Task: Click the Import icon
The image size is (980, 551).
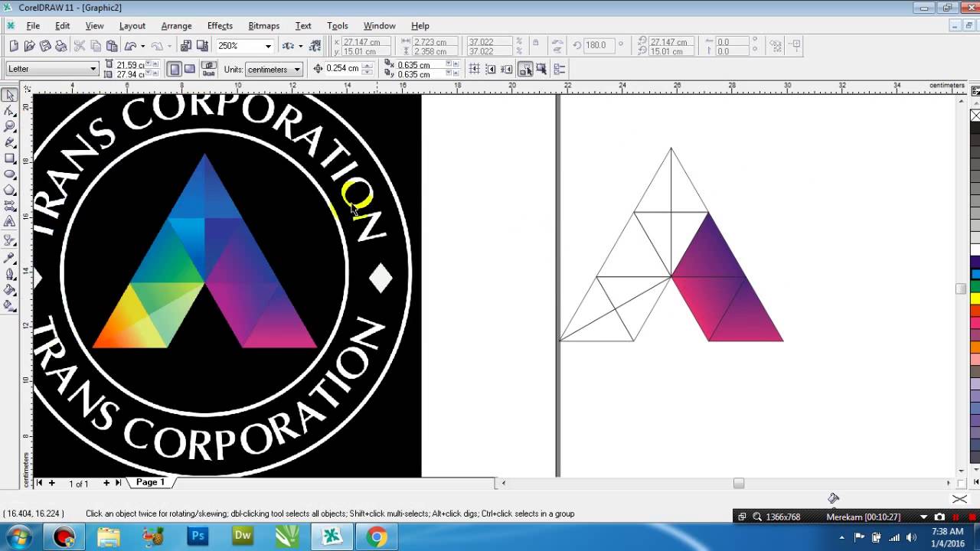Action: coord(186,46)
